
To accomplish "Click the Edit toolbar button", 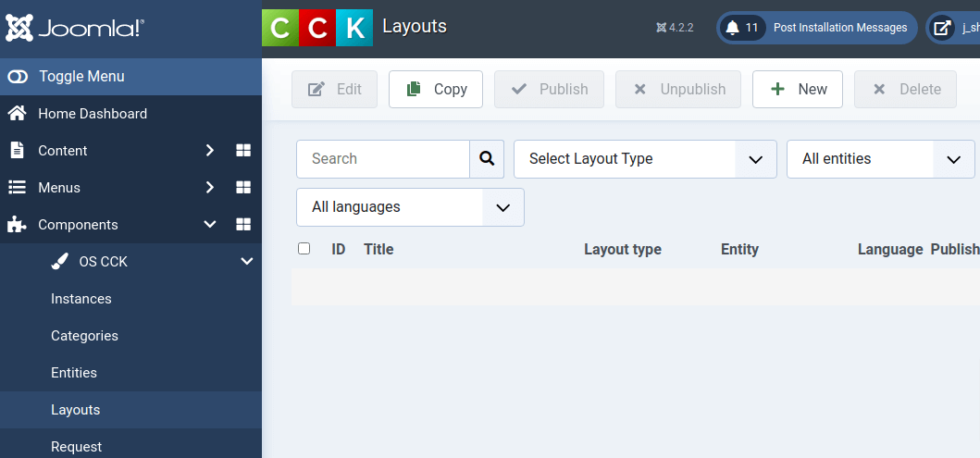I will tap(334, 90).
